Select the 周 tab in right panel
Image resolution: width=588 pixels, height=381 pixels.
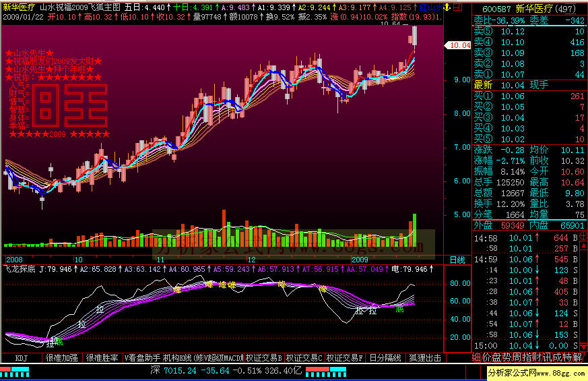point(516,357)
